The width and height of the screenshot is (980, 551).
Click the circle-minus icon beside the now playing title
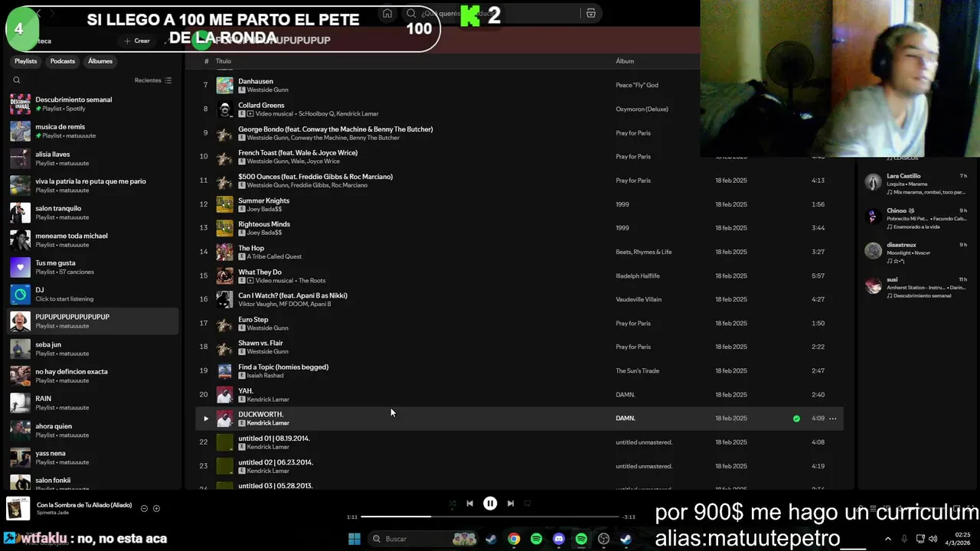[144, 509]
